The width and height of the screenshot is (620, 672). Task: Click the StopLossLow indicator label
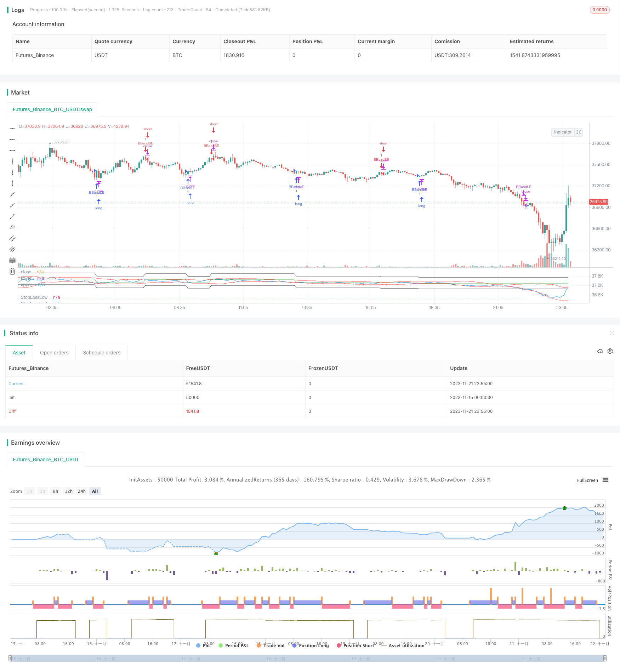34,297
